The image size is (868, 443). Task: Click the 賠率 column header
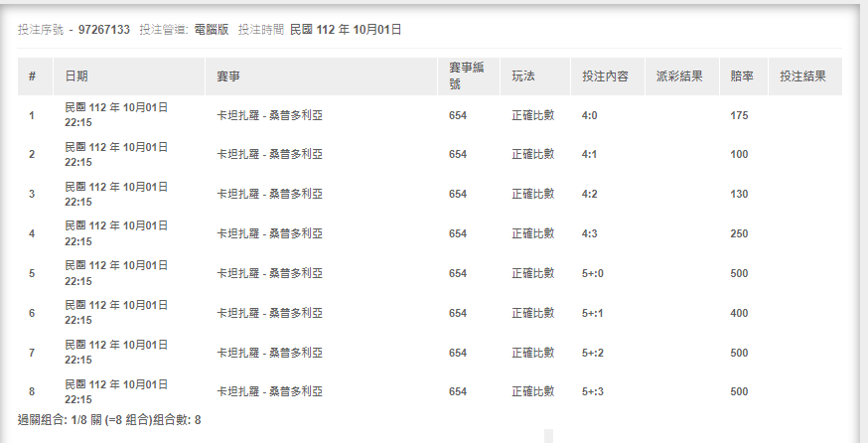tap(741, 76)
